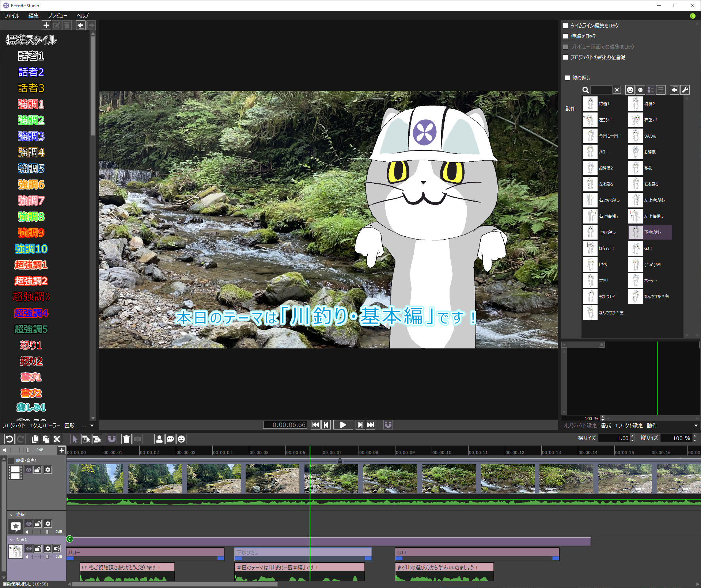701x588 pixels.
Task: Select the お辞儀2 motion
Action: pos(605,168)
